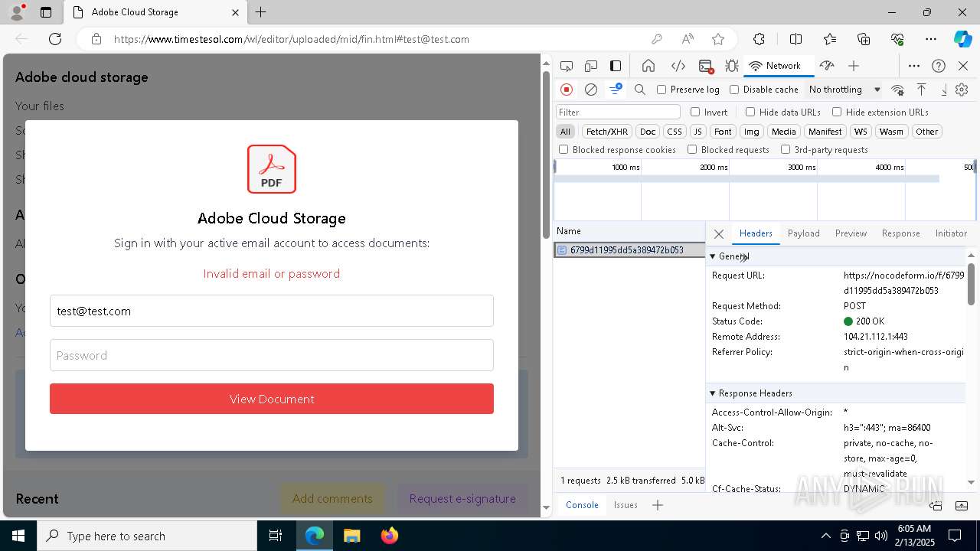Open the Console drawer tab
The height and width of the screenshot is (551, 980).
pos(582,505)
